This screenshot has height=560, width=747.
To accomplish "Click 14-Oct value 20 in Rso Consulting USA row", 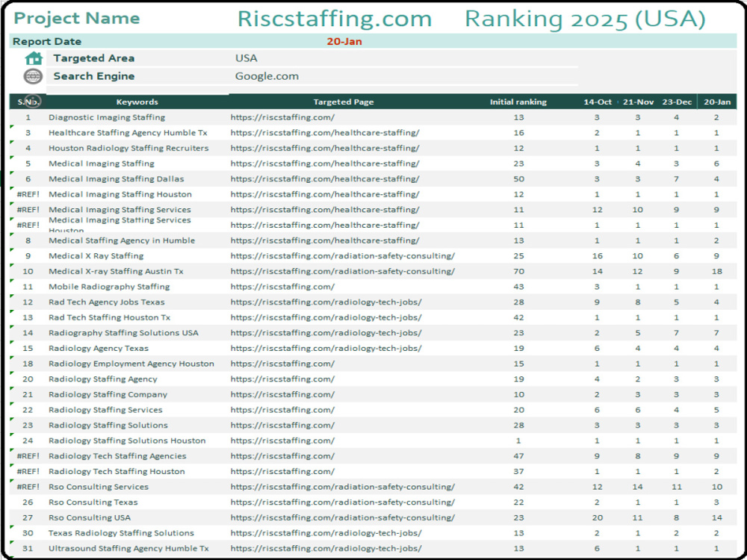I will pos(598,517).
